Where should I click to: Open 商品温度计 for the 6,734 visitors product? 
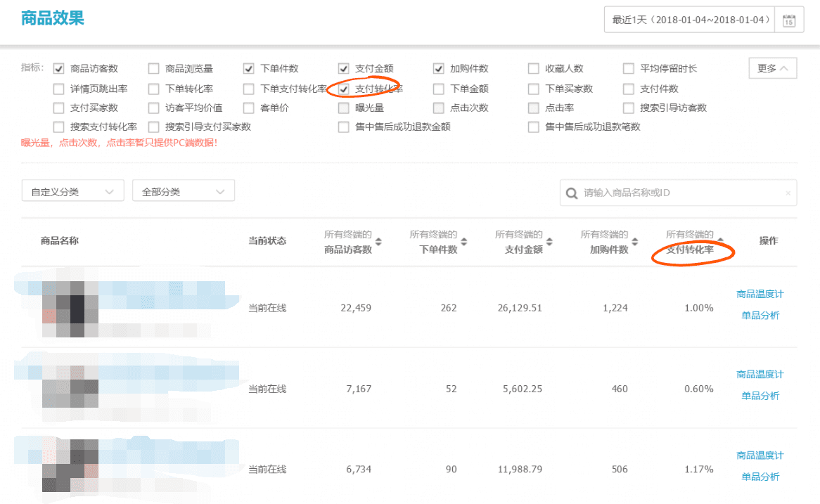(760, 455)
